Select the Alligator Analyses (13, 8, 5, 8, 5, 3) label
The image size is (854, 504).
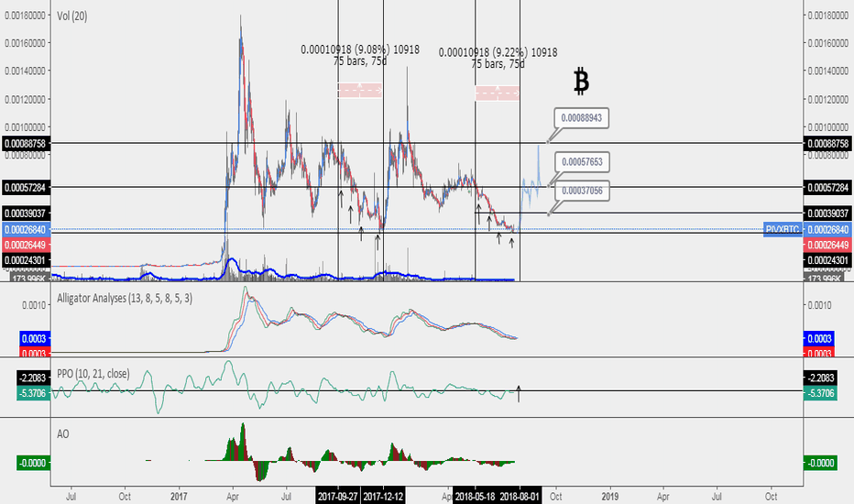click(x=125, y=298)
